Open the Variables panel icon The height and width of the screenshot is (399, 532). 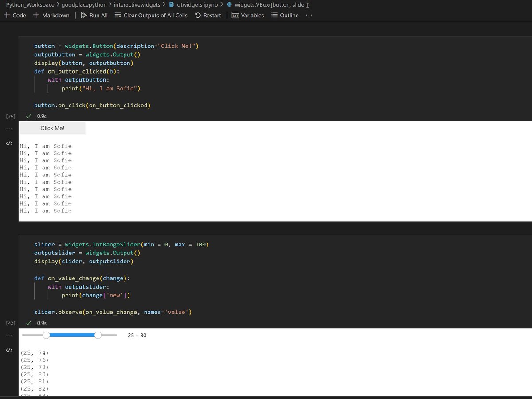(235, 15)
